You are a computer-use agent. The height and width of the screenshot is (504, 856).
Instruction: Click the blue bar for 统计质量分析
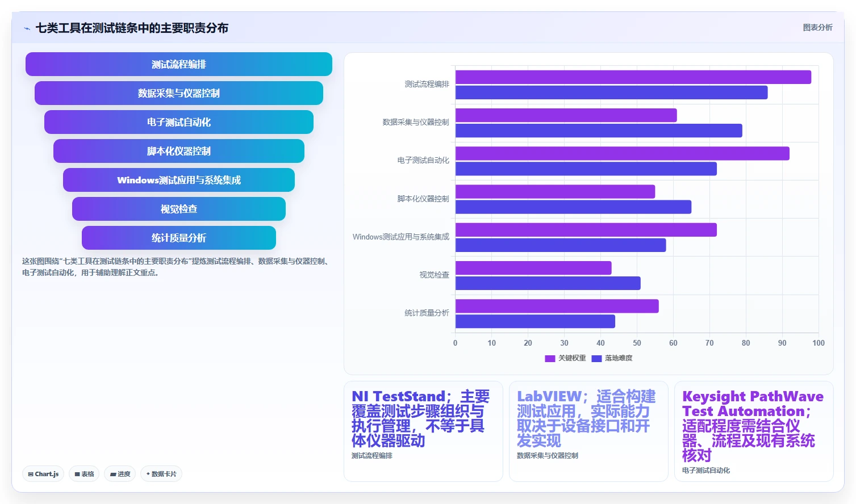(535, 321)
